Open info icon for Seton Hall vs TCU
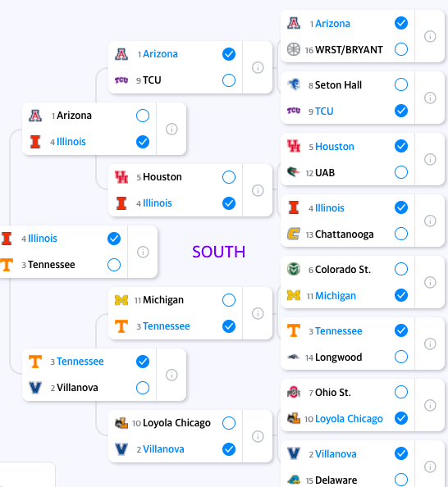The width and height of the screenshot is (448, 487). point(430,98)
